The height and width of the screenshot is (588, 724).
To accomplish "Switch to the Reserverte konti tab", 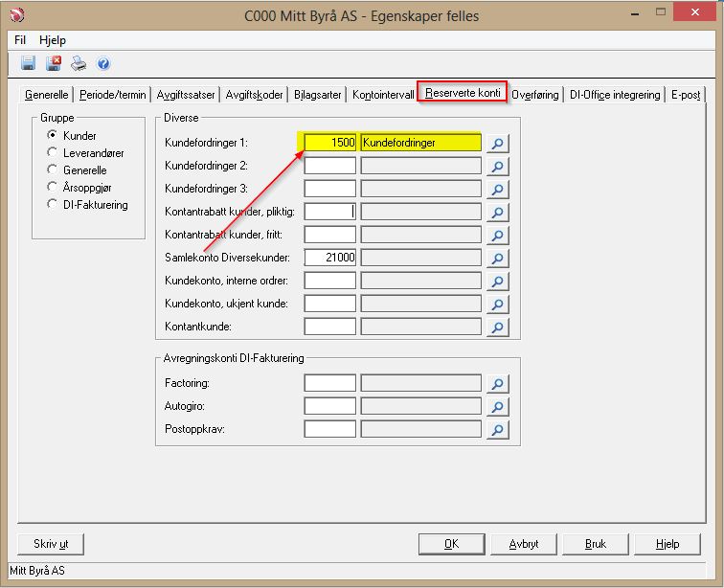I will tap(463, 92).
